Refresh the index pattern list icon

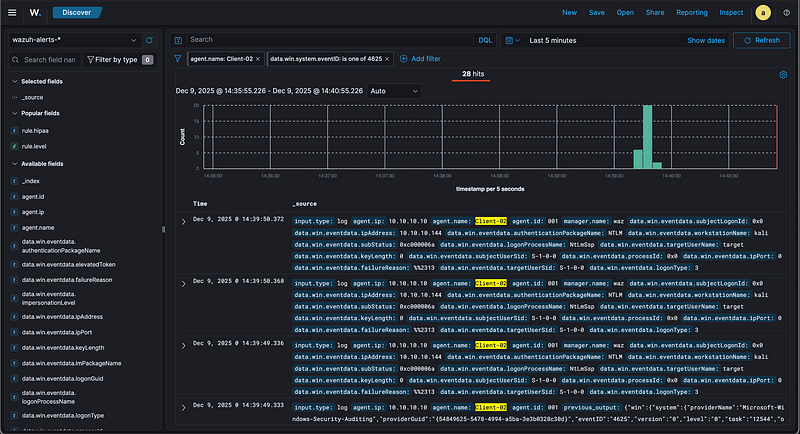(x=149, y=40)
